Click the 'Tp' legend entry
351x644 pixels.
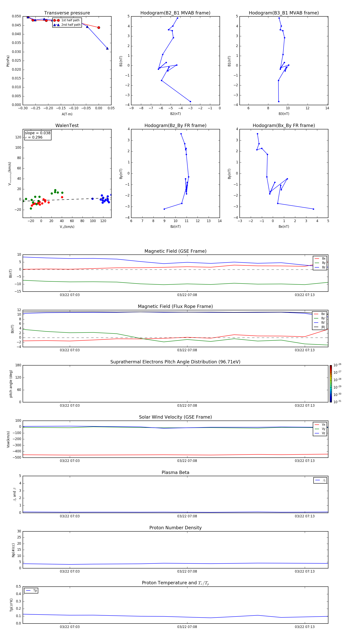(x=31, y=591)
